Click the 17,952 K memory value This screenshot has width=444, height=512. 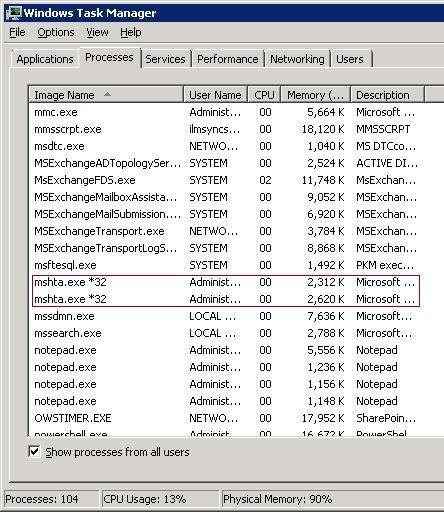click(x=323, y=418)
